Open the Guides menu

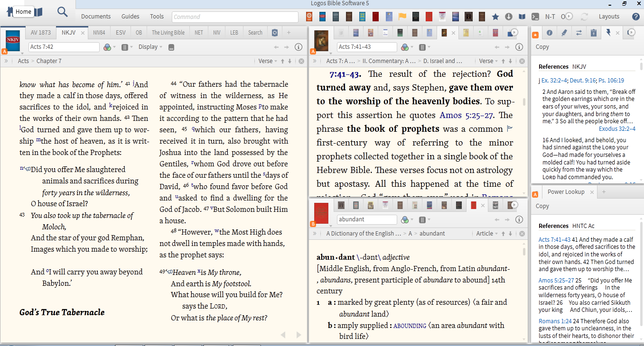(x=131, y=17)
